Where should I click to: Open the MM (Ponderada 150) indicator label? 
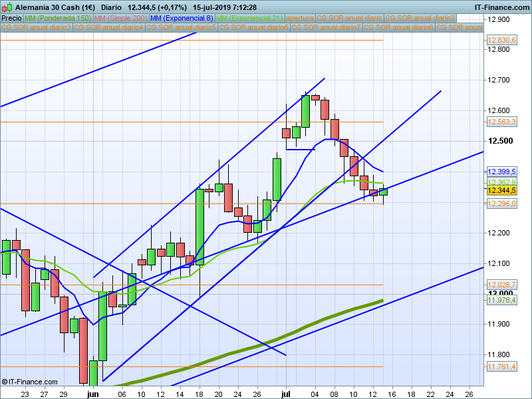(58, 18)
